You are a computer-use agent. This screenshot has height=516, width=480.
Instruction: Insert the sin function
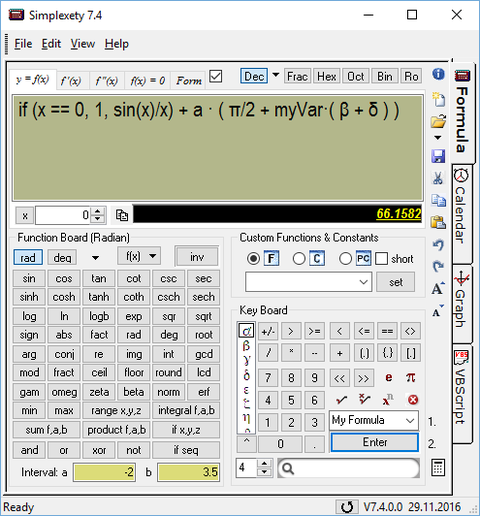click(29, 278)
